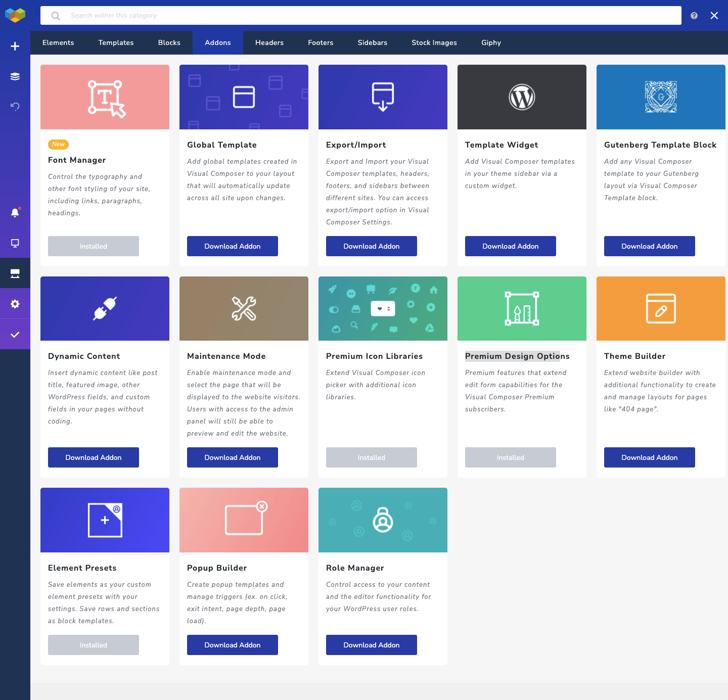Screen dimensions: 728x700
Task: Click the Theme Builder title text
Action: pyautogui.click(x=634, y=356)
